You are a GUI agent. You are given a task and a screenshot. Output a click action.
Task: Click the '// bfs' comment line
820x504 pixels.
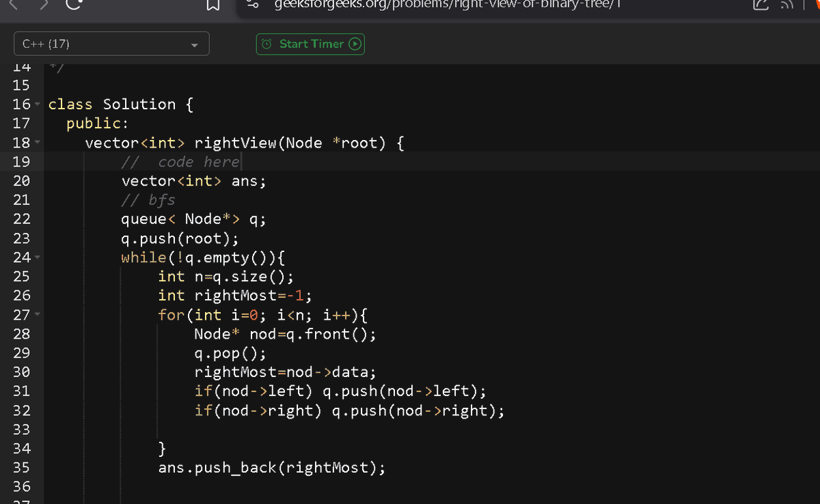pyautogui.click(x=148, y=200)
